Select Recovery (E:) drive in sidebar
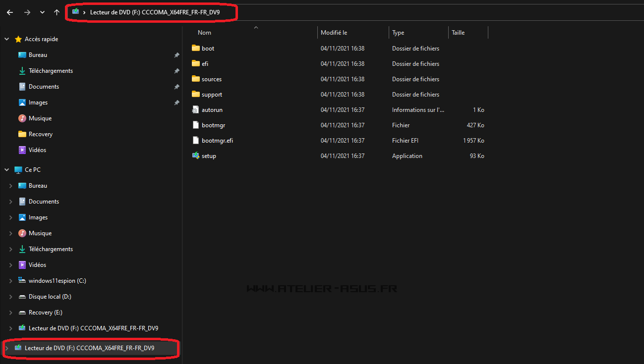 point(45,312)
